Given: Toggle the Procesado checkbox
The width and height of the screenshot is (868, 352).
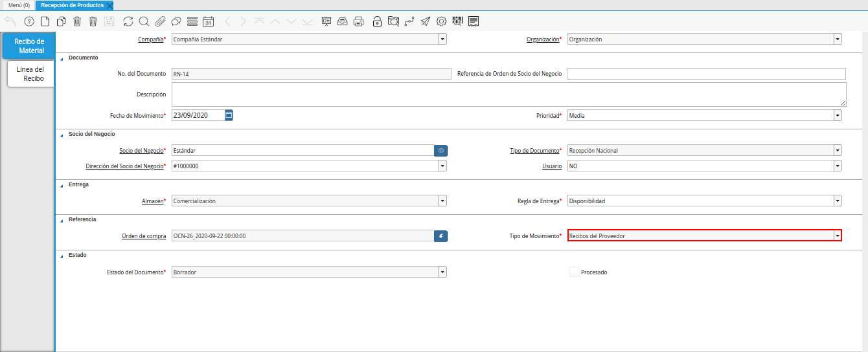Looking at the screenshot, I should [x=574, y=272].
